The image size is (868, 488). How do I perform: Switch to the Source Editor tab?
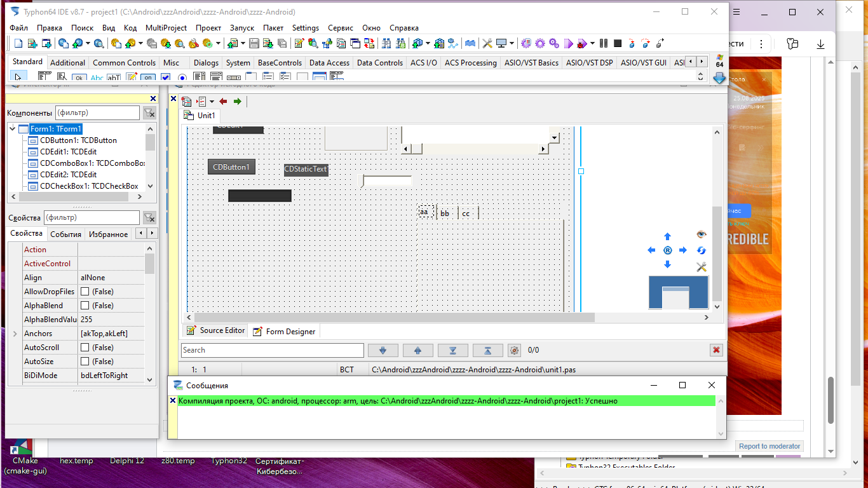coord(215,330)
